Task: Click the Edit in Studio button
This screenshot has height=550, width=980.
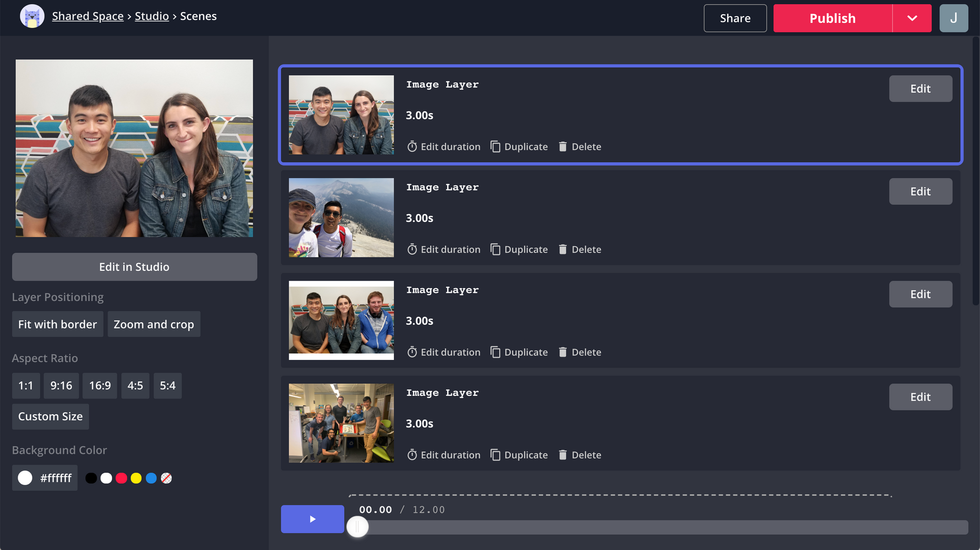Action: click(x=134, y=267)
